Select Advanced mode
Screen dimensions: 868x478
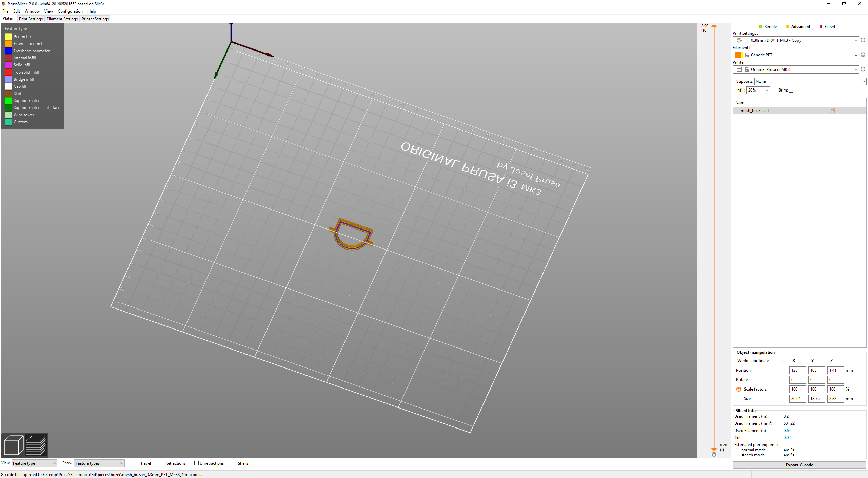coord(797,27)
